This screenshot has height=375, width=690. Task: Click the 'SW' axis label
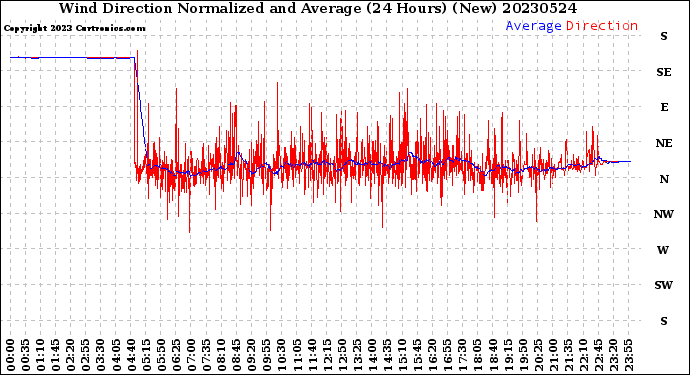[664, 286]
